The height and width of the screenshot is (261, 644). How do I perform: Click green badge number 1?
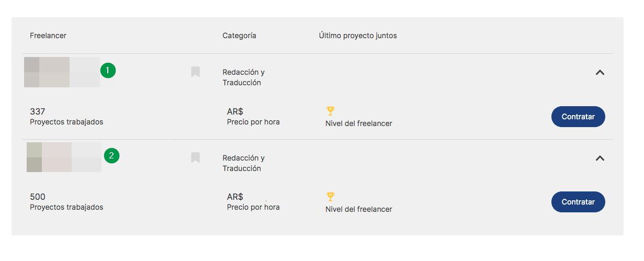[x=108, y=70]
